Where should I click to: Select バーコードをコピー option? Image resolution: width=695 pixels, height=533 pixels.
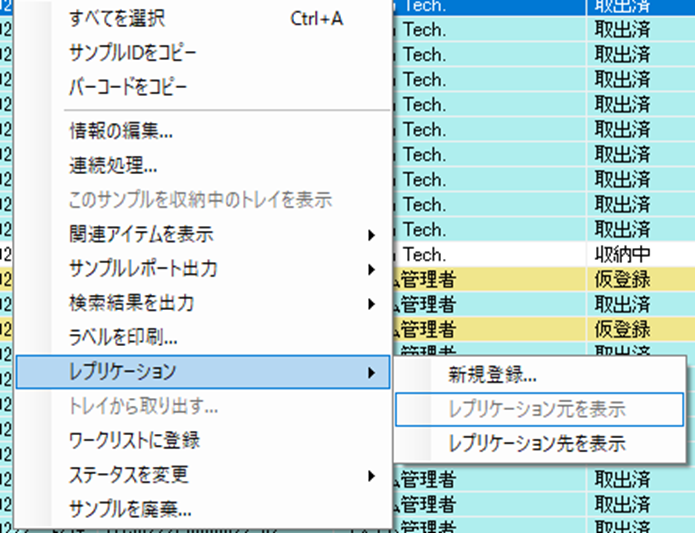click(x=127, y=87)
